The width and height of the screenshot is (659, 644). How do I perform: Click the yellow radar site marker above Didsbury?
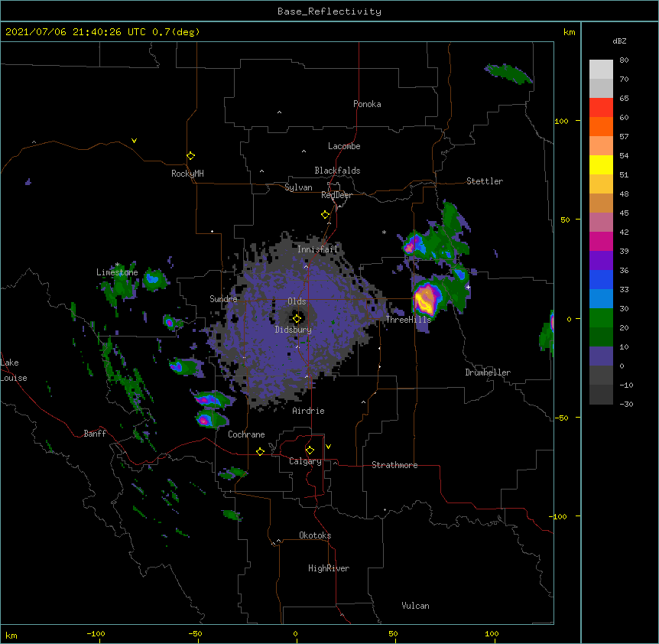297,318
